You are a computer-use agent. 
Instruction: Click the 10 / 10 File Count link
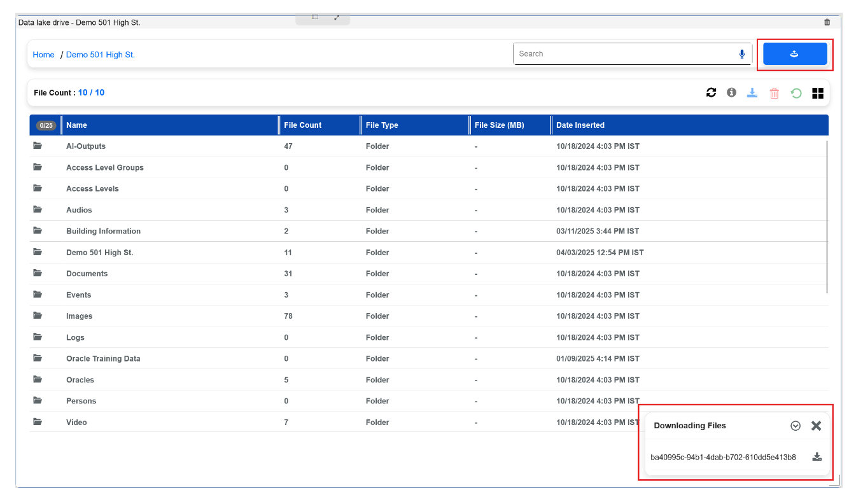pyautogui.click(x=91, y=92)
